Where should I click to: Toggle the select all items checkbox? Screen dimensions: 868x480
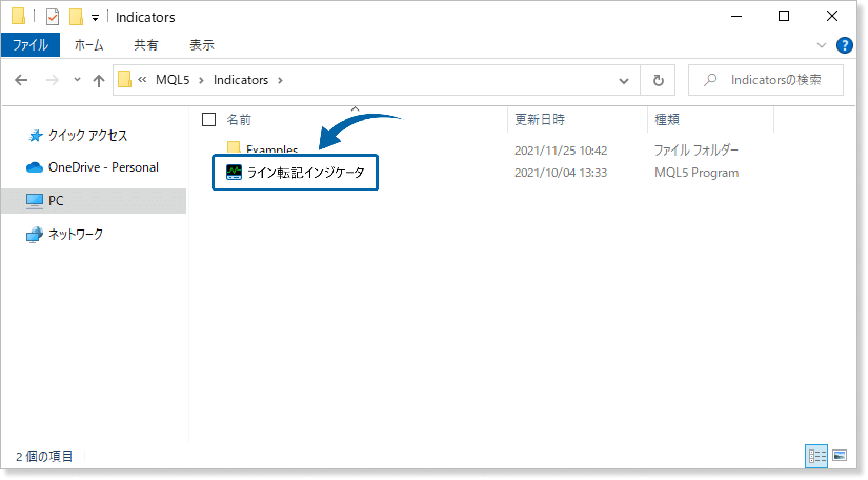point(209,119)
